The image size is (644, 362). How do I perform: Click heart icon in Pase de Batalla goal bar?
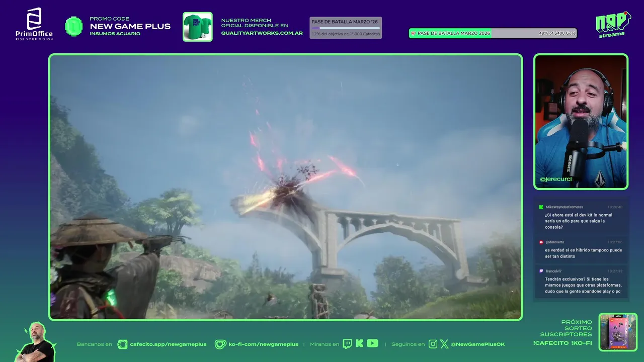413,33
